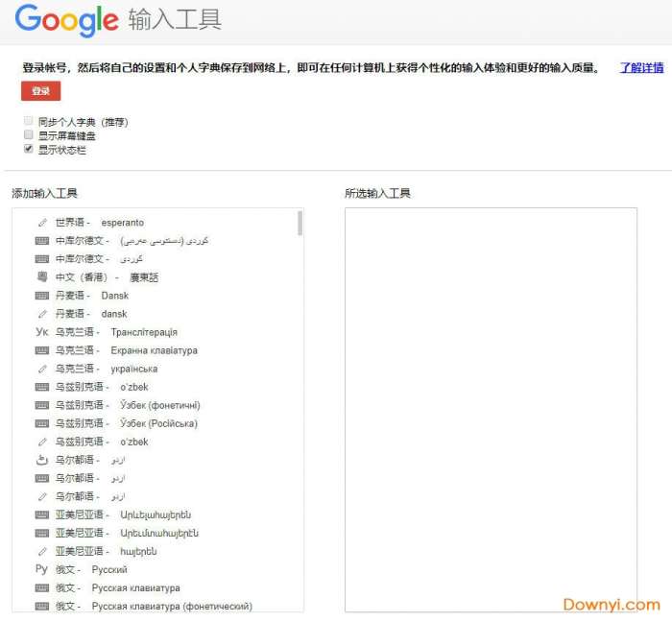Image resolution: width=672 pixels, height=622 pixels.
Task: Click the 输入工具 title text
Action: coord(175,19)
